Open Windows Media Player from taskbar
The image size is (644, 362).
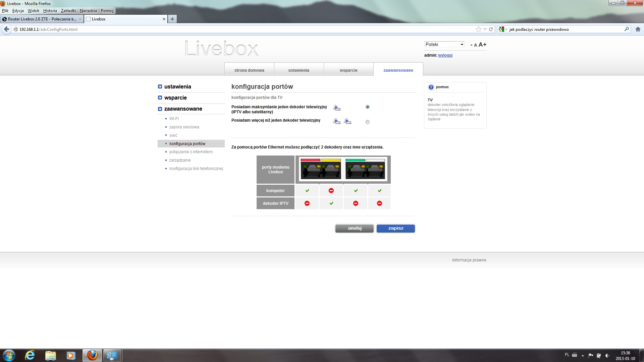70,355
